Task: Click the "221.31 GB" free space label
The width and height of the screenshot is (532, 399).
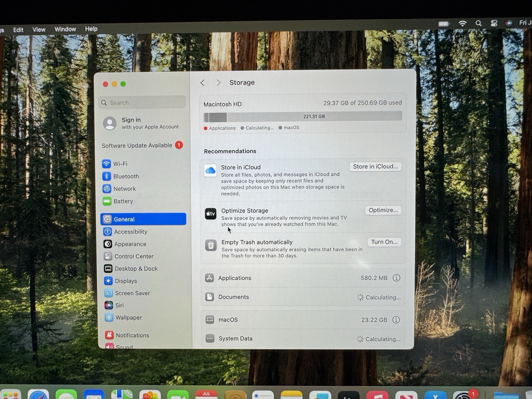Action: (x=314, y=116)
